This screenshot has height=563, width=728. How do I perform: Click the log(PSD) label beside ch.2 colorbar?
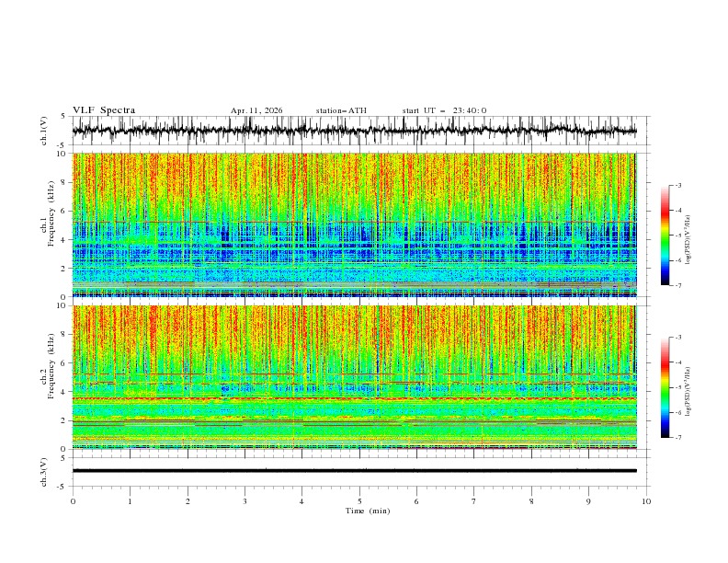688,392
